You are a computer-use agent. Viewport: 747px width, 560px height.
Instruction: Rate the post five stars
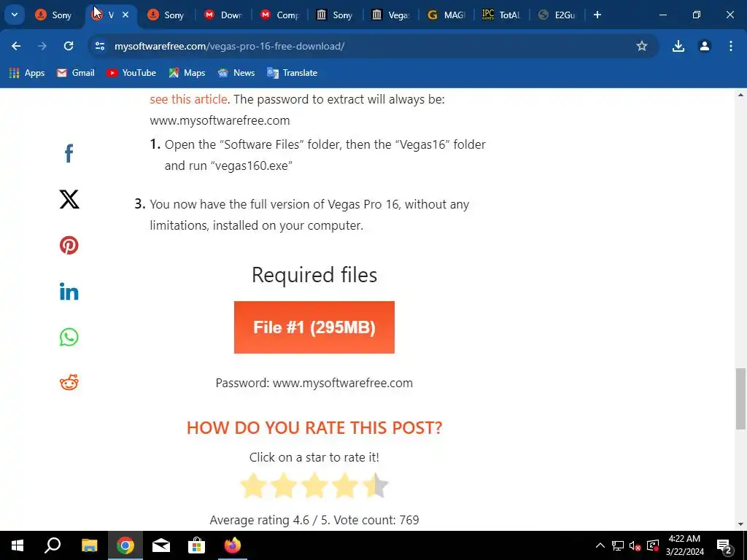coord(376,486)
